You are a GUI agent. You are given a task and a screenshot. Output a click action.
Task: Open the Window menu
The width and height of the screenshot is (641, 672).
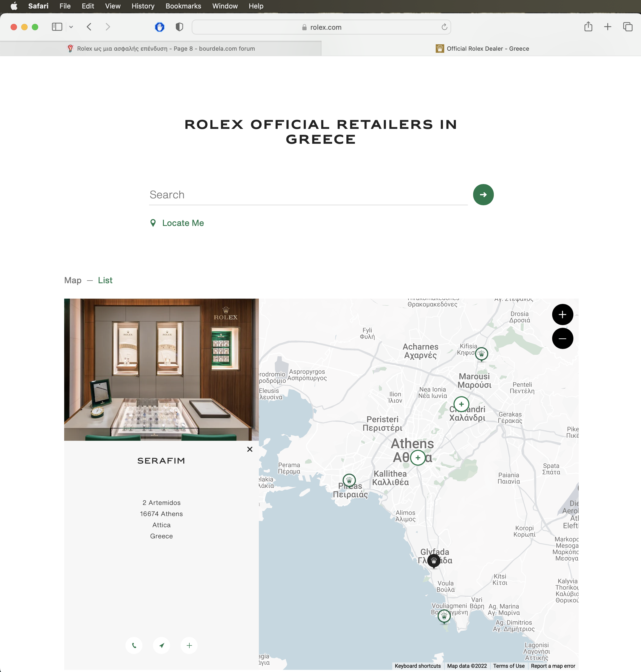click(x=225, y=6)
